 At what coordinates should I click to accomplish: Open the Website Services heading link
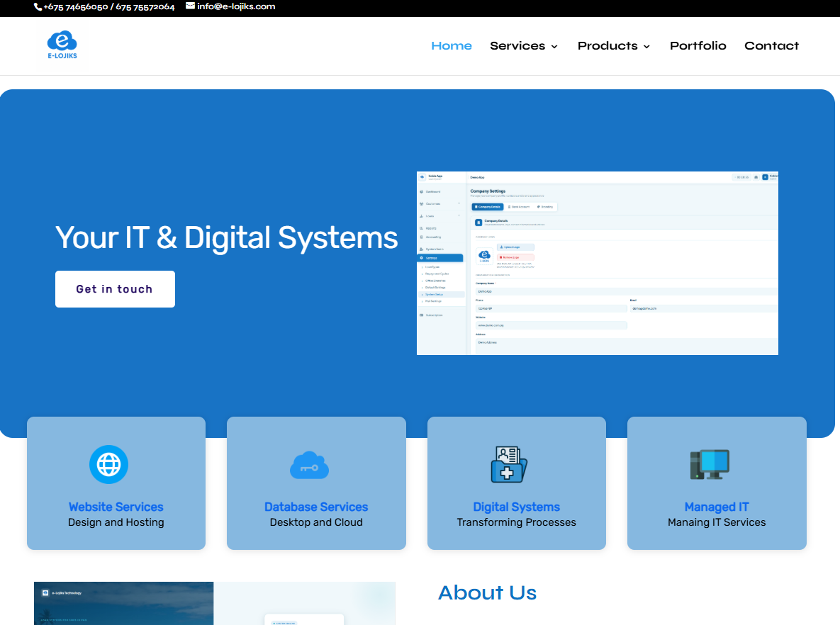(x=116, y=507)
